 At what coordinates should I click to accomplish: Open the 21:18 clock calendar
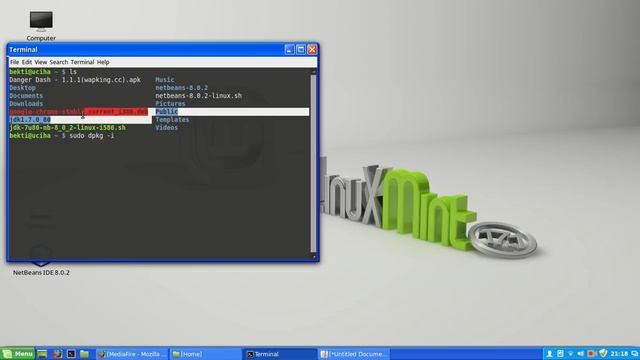[619, 353]
